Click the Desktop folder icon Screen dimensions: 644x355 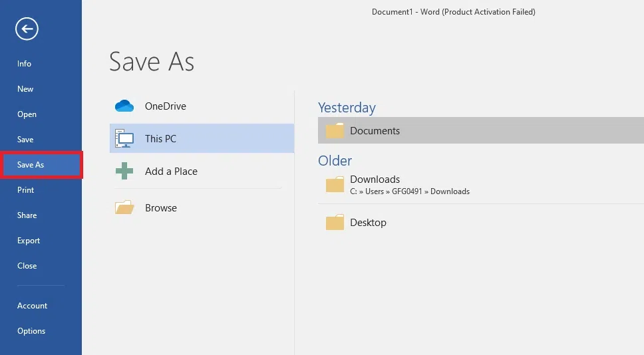click(x=335, y=223)
